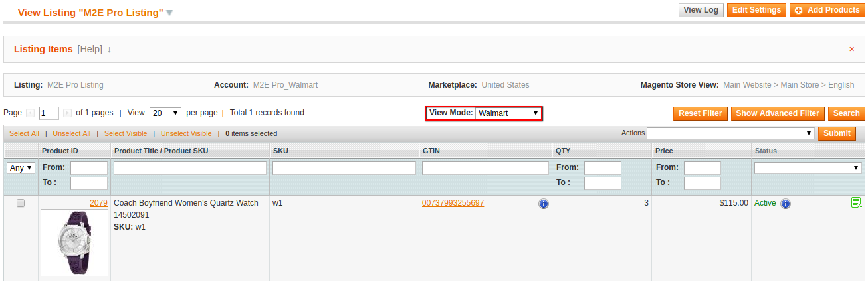The image size is (868, 284).
Task: Open the Help link in Listing Items
Action: [x=90, y=49]
